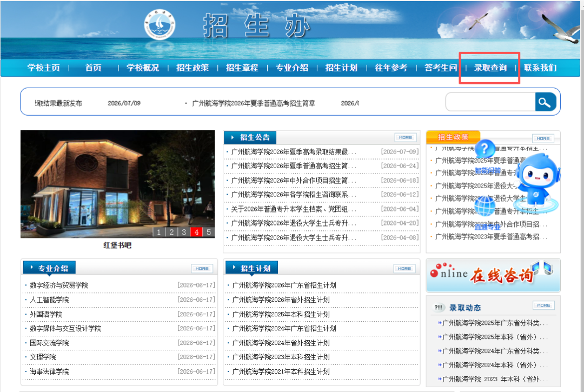
Task: Open 专业介绍 navigation item
Action: coord(291,68)
